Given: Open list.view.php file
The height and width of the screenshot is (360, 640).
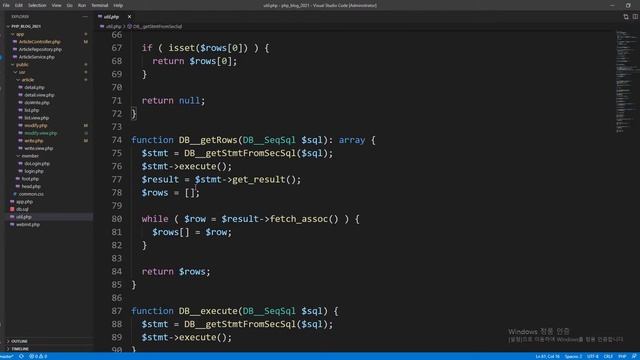Looking at the screenshot, I should coord(36,118).
